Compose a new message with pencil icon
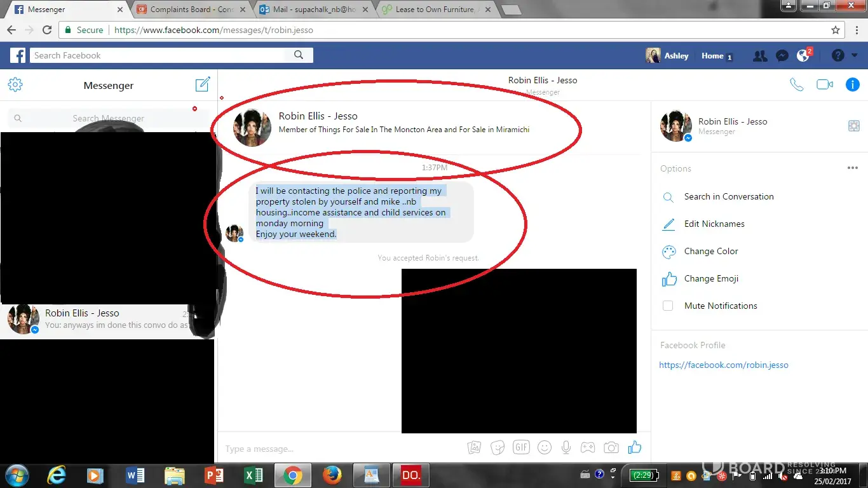868x488 pixels. click(x=202, y=85)
